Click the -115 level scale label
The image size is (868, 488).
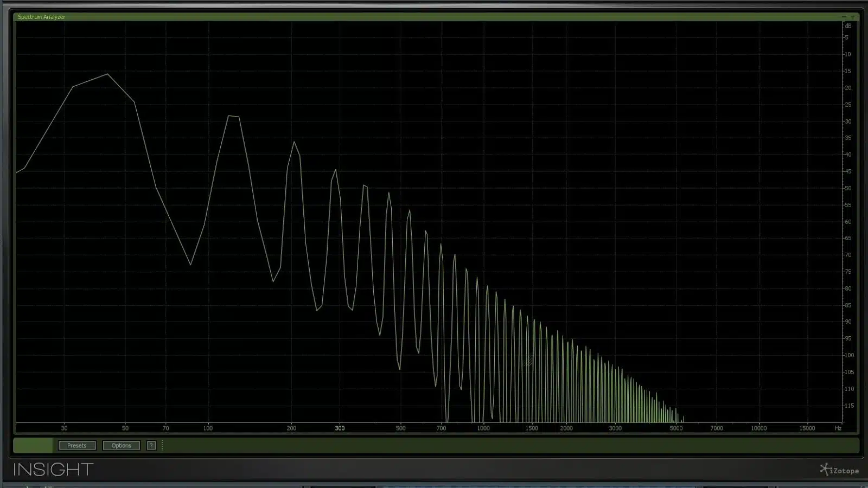[x=849, y=406]
